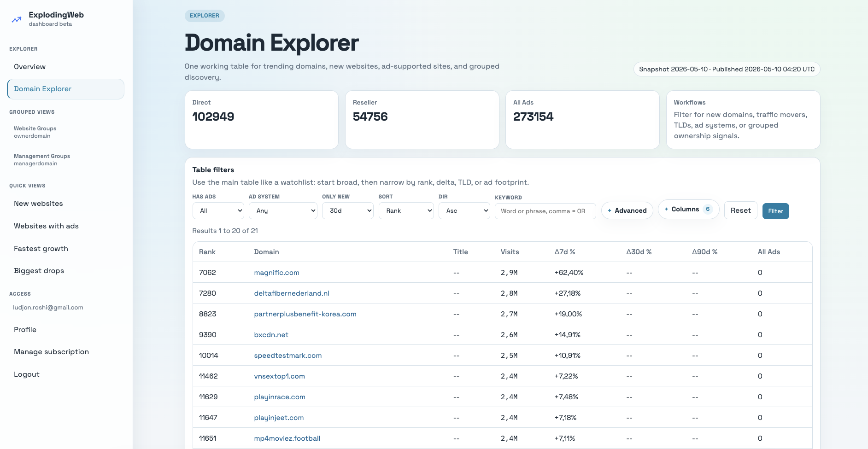
Task: Open the bxcdn.net domain link
Action: 271,335
